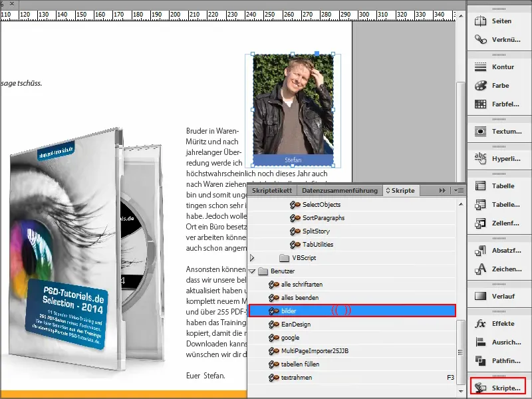Open the Verknüpfungen panel icon
The width and height of the screenshot is (532, 399).
tap(480, 40)
